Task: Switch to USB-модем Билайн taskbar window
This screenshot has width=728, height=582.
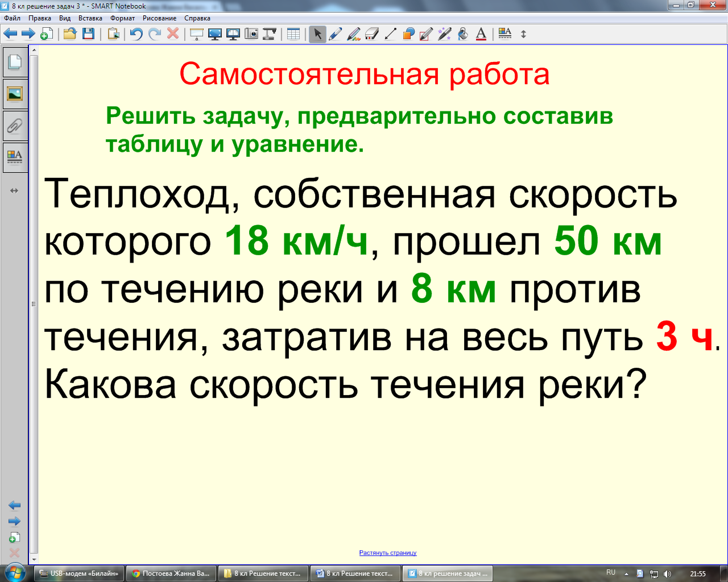Action: click(79, 573)
